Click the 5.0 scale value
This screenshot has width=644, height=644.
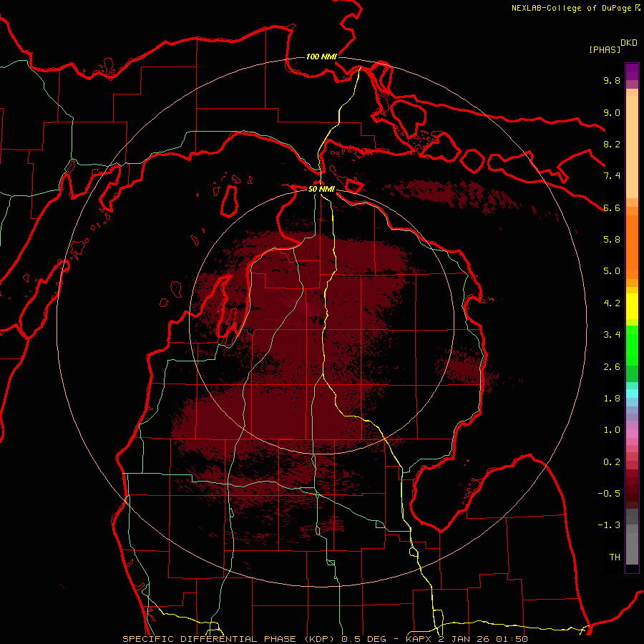tap(612, 271)
